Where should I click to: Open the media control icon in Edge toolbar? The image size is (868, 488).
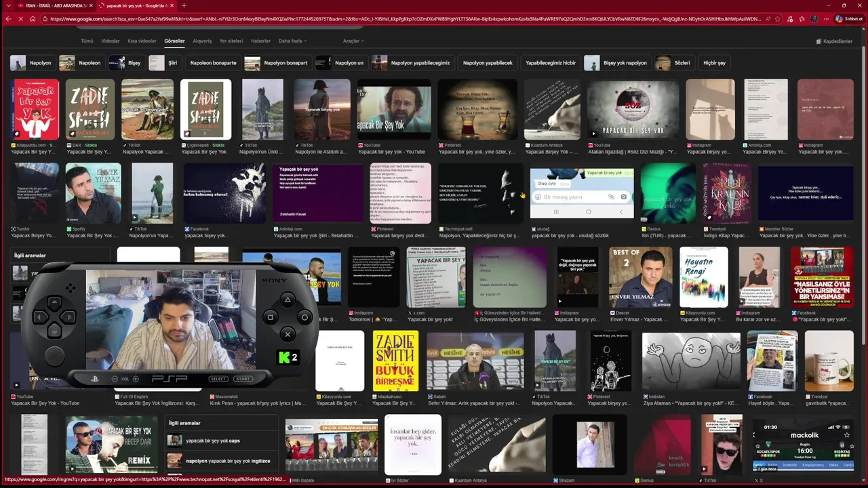click(x=791, y=19)
